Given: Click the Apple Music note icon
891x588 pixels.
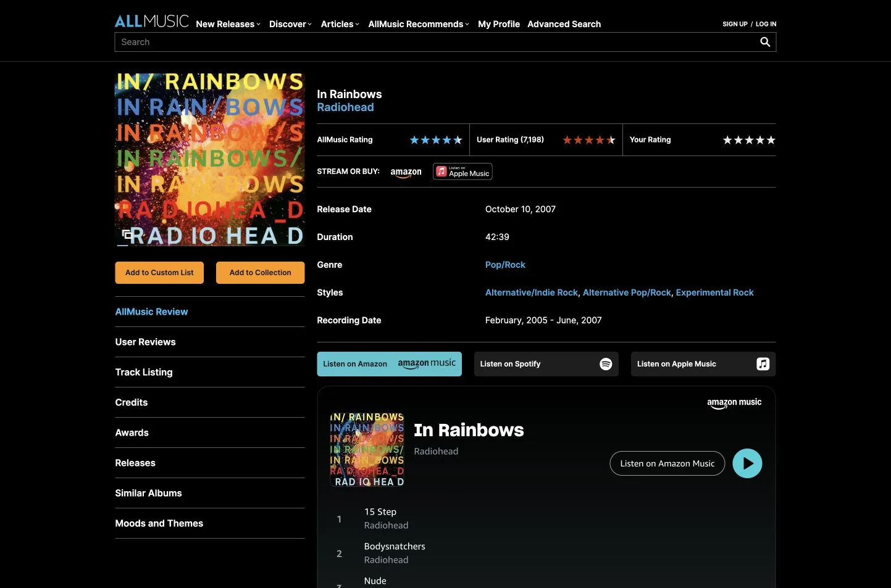Looking at the screenshot, I should click(763, 364).
